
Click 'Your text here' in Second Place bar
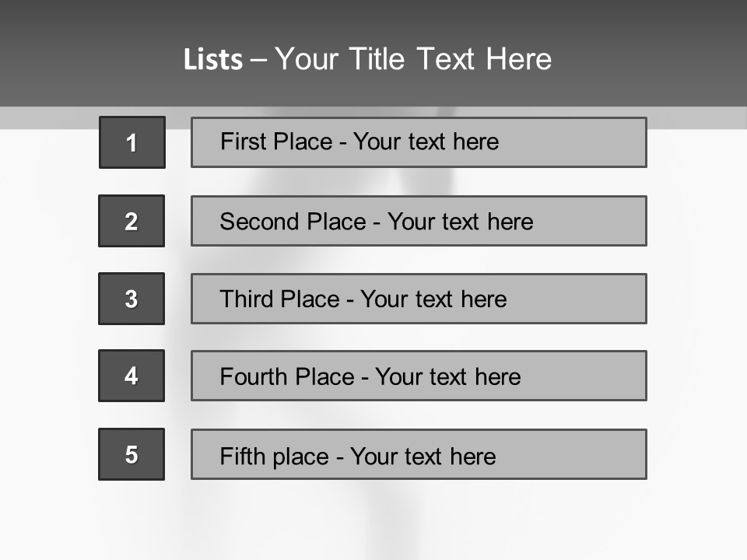460,222
